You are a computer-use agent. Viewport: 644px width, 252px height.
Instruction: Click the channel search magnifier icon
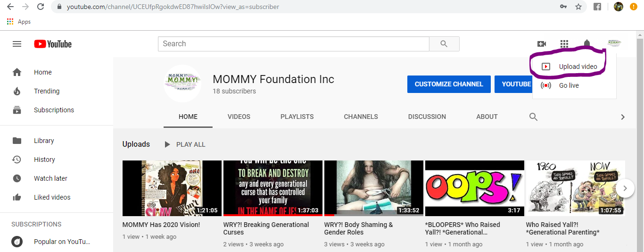click(533, 117)
